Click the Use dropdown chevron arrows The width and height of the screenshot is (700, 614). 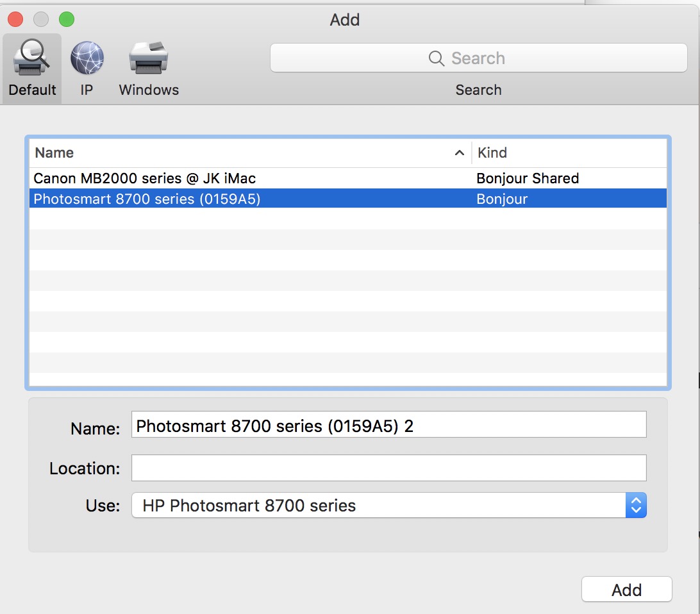pos(635,505)
